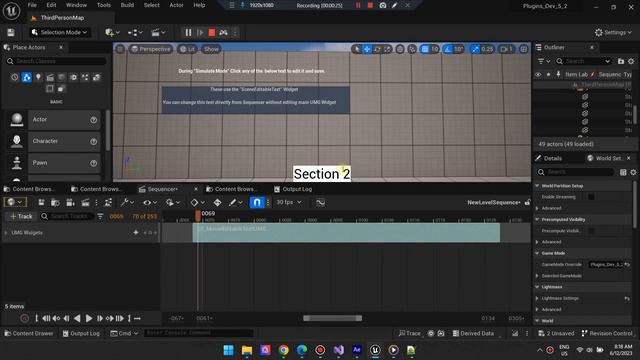Open the add content dropdown in main toolbar
This screenshot has height=360, width=640.
point(112,32)
